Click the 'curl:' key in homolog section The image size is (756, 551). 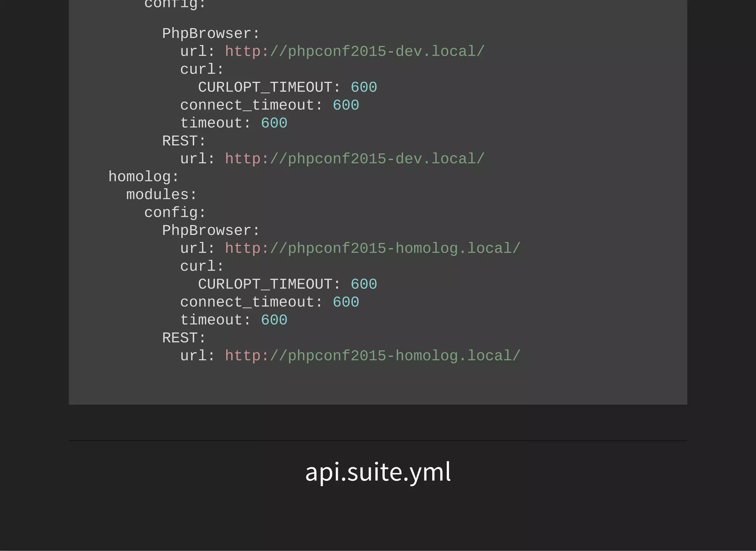click(202, 266)
